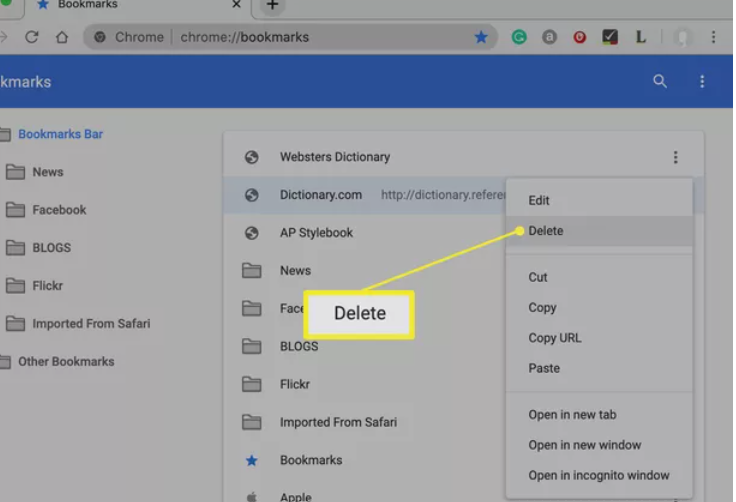This screenshot has width=736, height=502.
Task: Choose Open in new tab
Action: tap(599, 415)
